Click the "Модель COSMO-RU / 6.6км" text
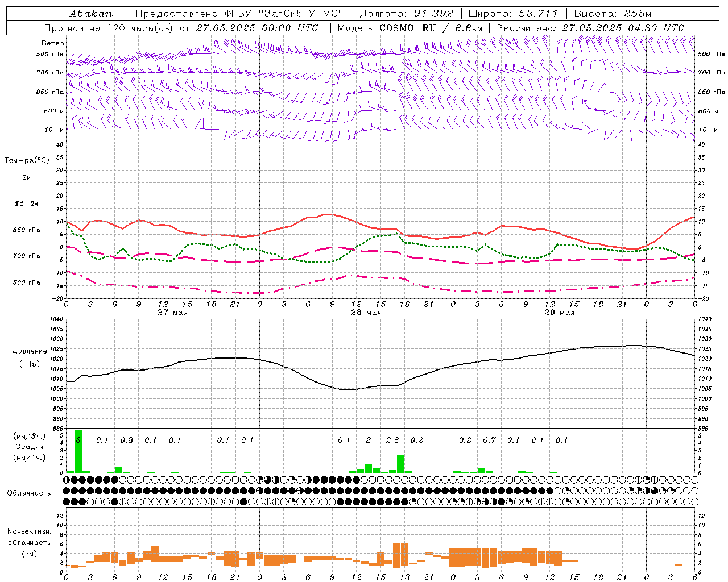728x582 pixels. coord(410,28)
